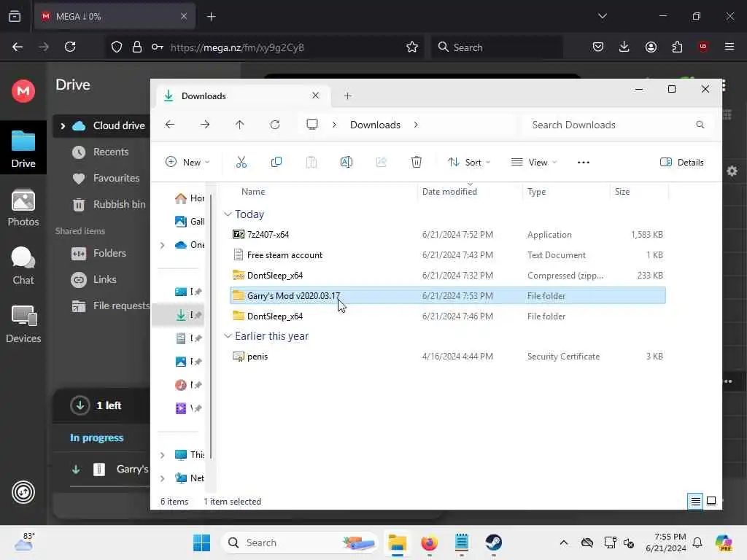
Task: Click the MEGA logo in sidebar
Action: (23, 91)
